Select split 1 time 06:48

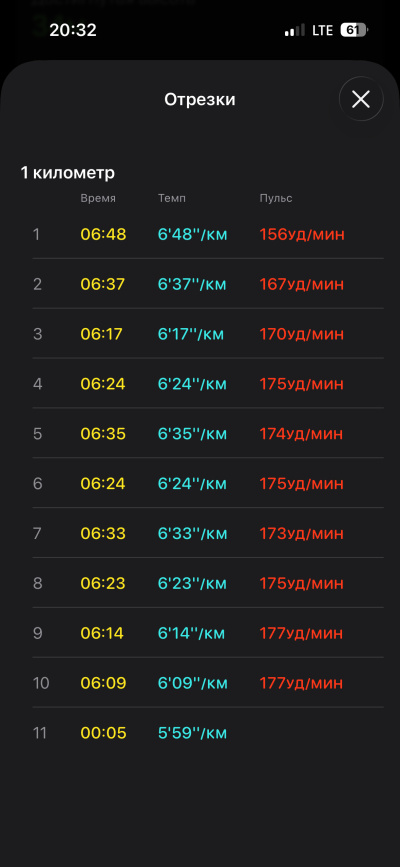coord(103,234)
